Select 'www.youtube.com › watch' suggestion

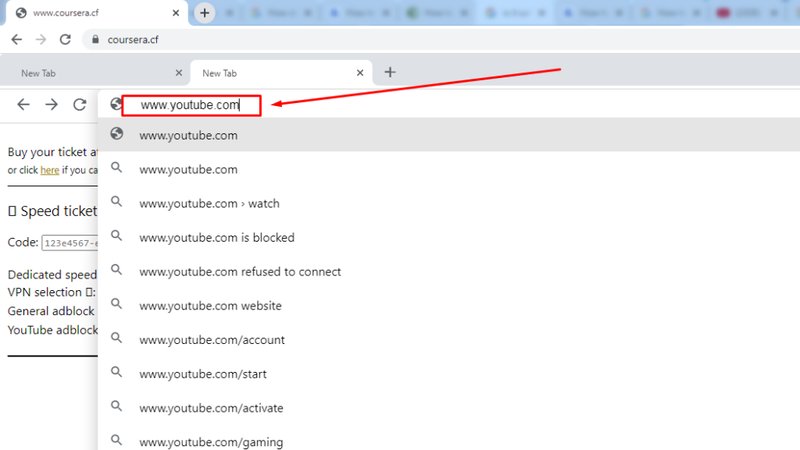(449, 203)
